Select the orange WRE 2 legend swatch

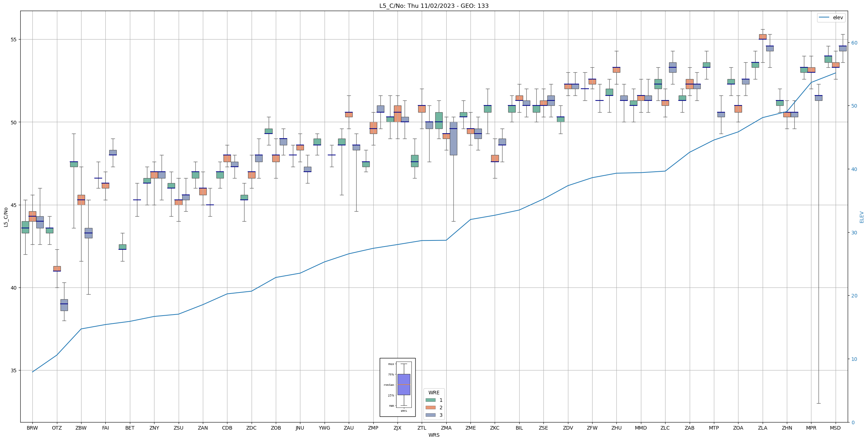(x=430, y=408)
